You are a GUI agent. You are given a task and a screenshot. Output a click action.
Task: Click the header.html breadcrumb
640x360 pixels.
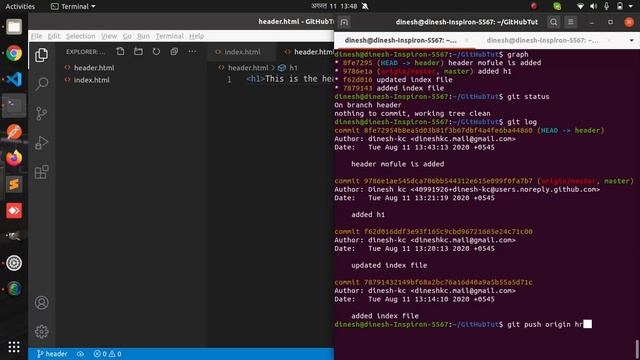(x=248, y=68)
